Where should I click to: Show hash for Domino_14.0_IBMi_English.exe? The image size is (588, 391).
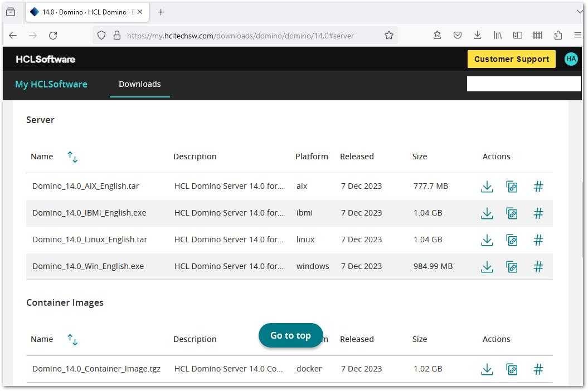(x=538, y=213)
